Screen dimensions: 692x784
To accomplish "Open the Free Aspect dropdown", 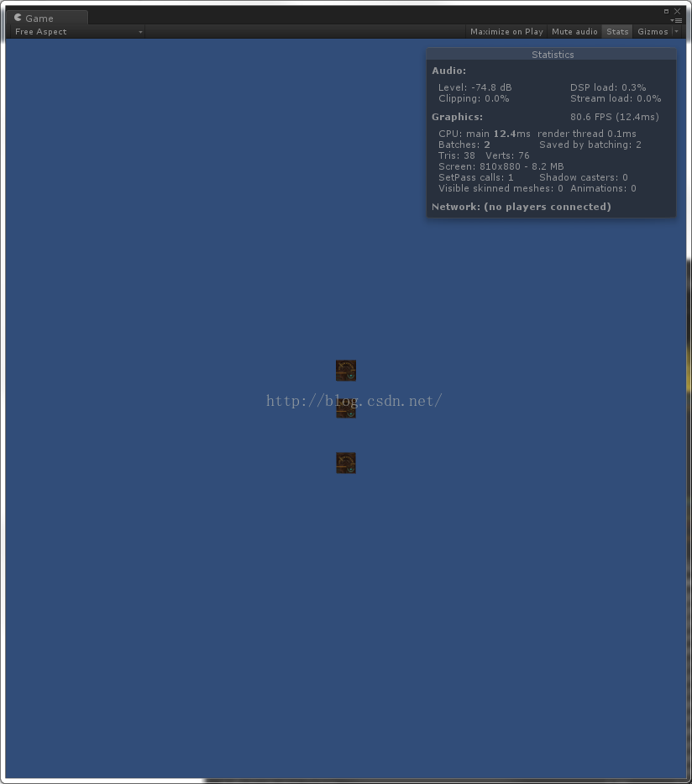I will click(x=78, y=31).
